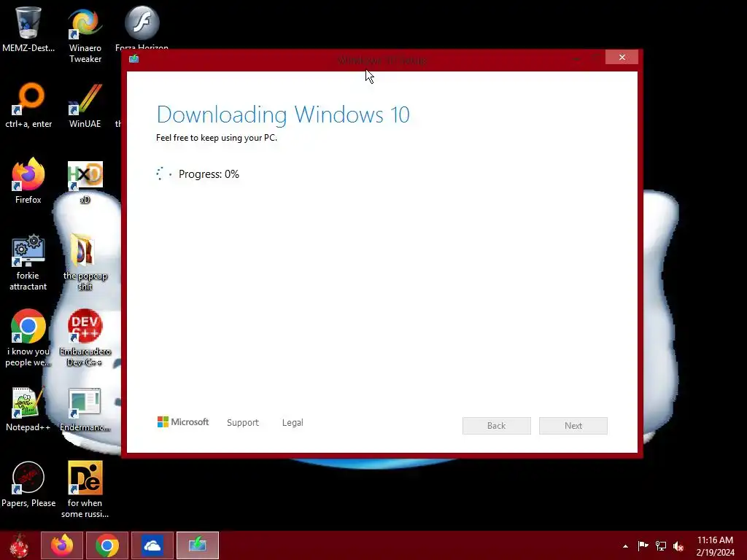Click the Next button in Setup
This screenshot has height=560, width=747.
[573, 426]
